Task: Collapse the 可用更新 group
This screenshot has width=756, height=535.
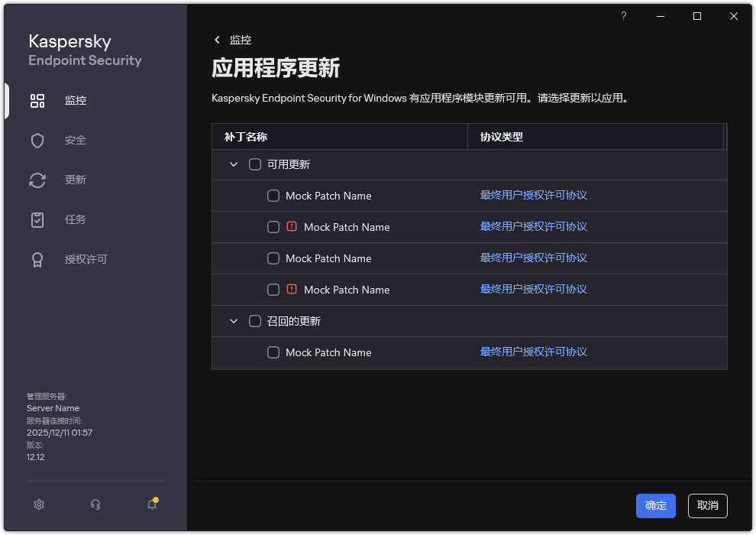Action: 234,164
